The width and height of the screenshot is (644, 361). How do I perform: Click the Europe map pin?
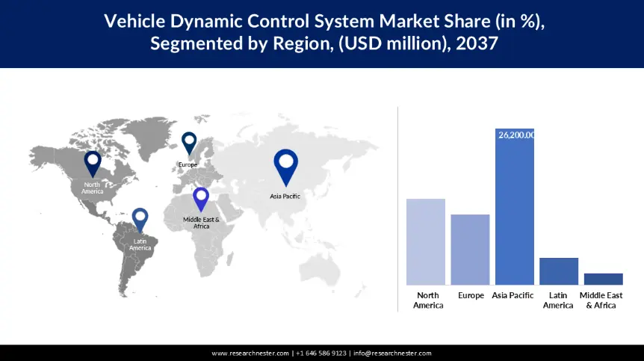(189, 143)
